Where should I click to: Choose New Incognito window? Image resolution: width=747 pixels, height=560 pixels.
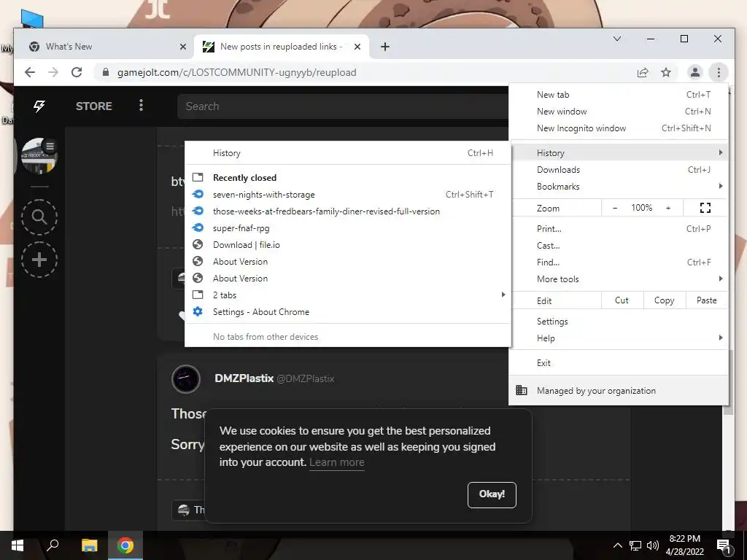(619, 128)
